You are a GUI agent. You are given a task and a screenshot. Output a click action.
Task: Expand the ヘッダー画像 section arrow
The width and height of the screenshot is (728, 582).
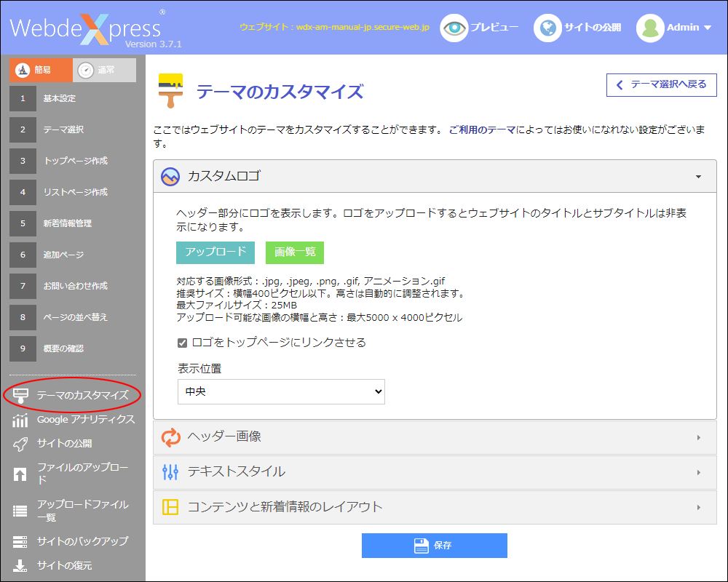tap(698, 438)
